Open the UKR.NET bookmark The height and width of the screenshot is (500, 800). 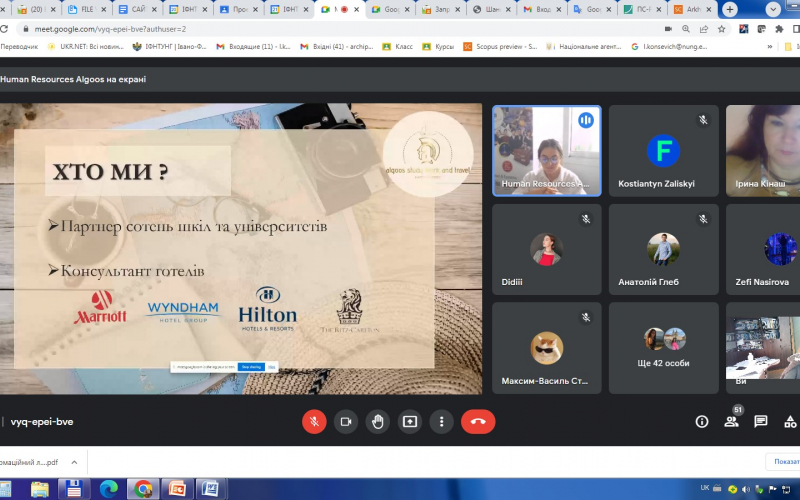click(86, 46)
